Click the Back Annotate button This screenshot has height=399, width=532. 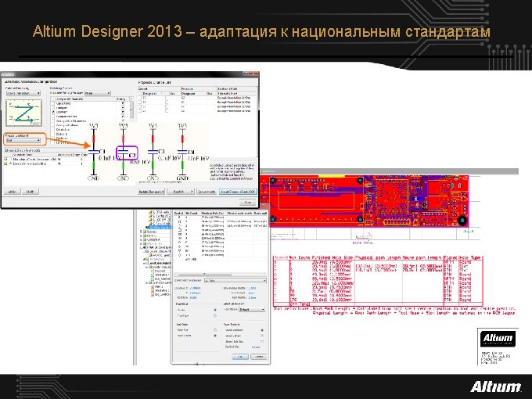pyautogui.click(x=207, y=192)
